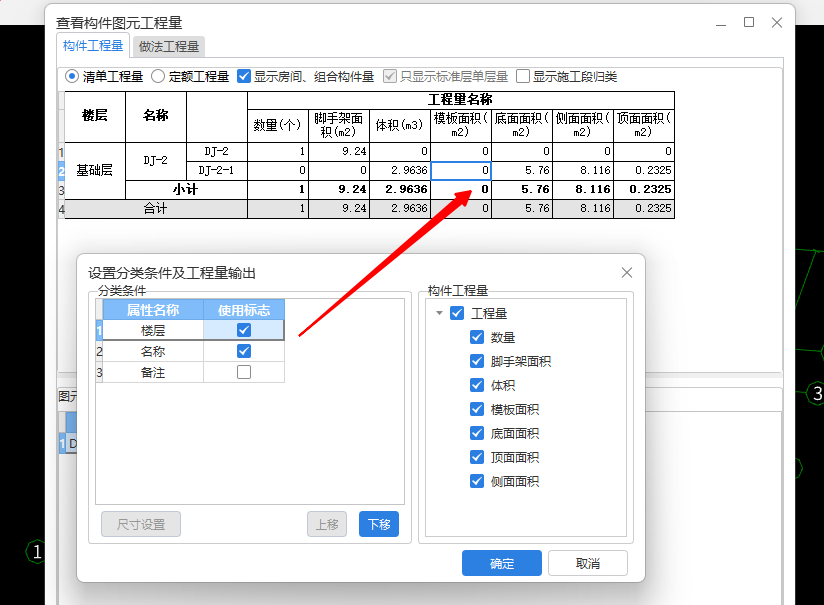824x605 pixels.
Task: Select the 清单工程量 radio button
Action: 72,77
